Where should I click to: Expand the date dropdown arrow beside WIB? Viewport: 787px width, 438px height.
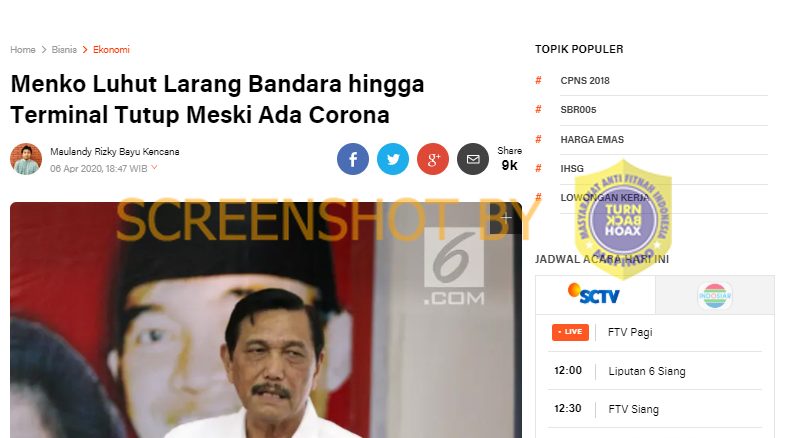(x=154, y=168)
